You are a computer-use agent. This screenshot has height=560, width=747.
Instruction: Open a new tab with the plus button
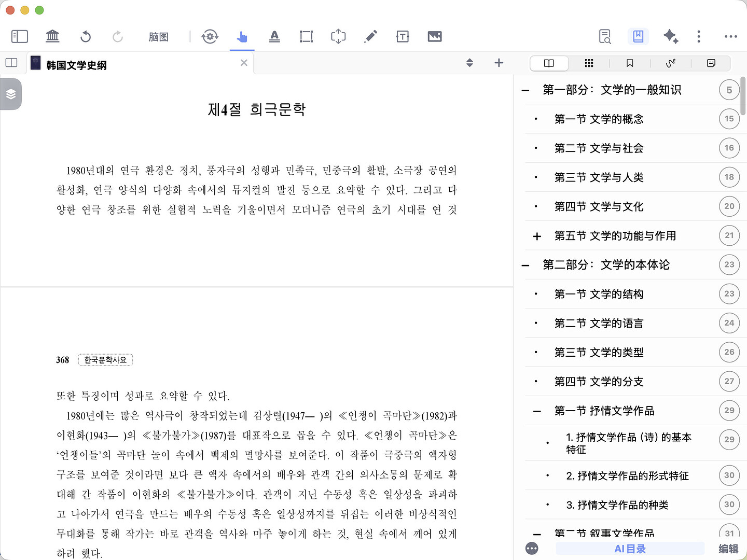click(x=499, y=63)
